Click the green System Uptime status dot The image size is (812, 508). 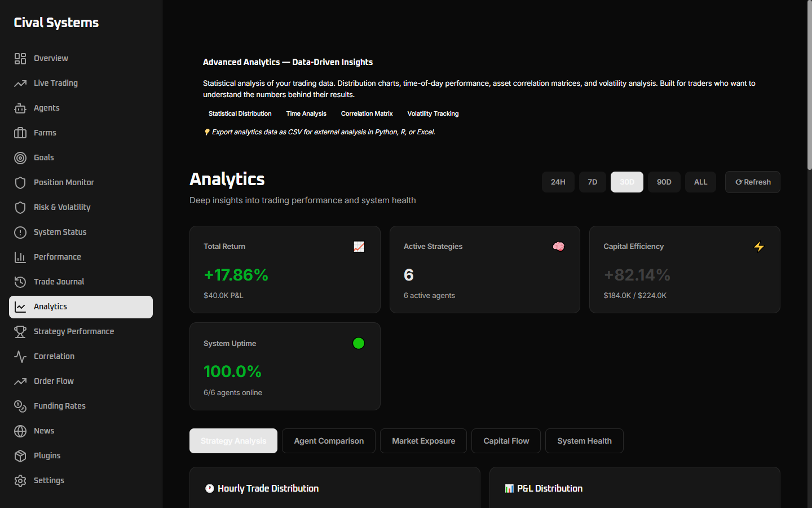(x=359, y=343)
